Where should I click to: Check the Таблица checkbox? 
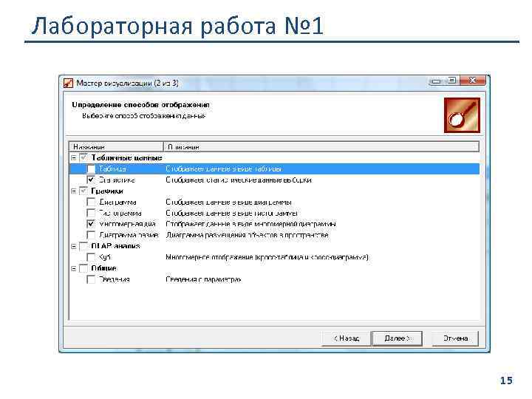pyautogui.click(x=91, y=168)
